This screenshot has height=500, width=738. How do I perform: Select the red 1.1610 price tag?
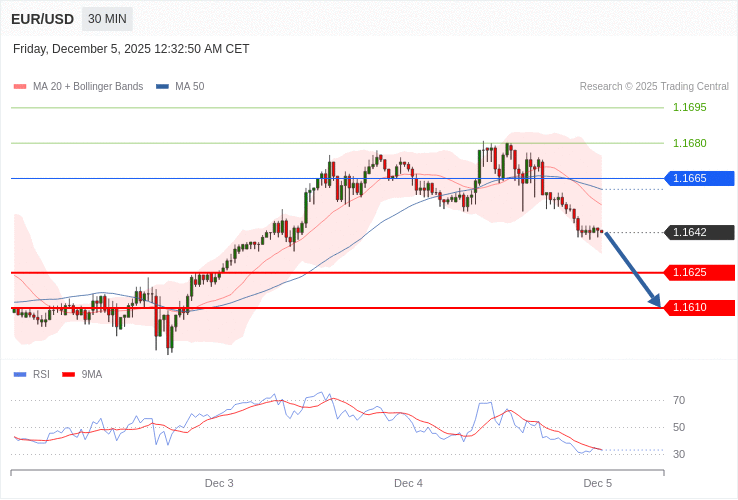[699, 307]
